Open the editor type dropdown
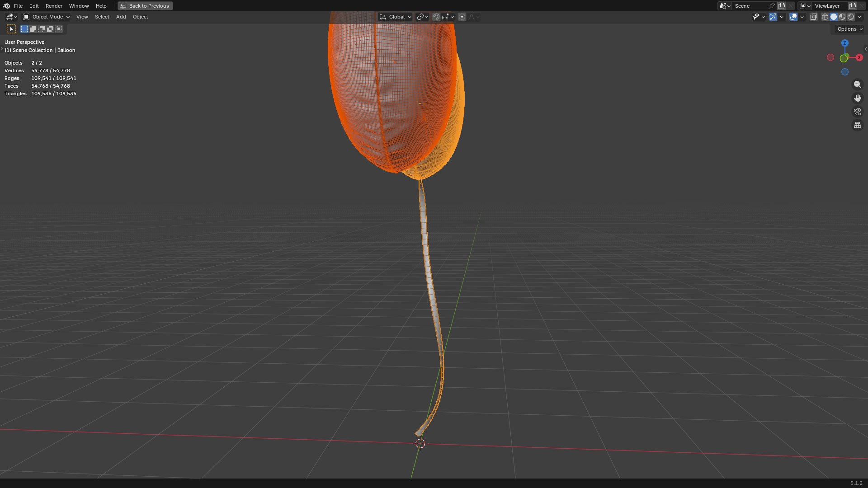Screen dimensions: 868x488 pos(11,17)
